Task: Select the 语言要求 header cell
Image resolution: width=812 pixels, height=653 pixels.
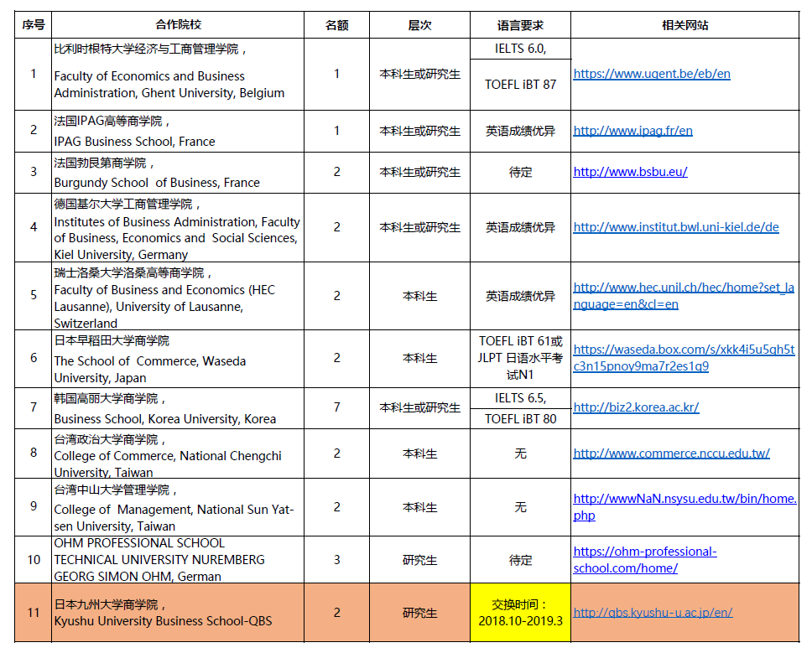Action: pos(520,25)
